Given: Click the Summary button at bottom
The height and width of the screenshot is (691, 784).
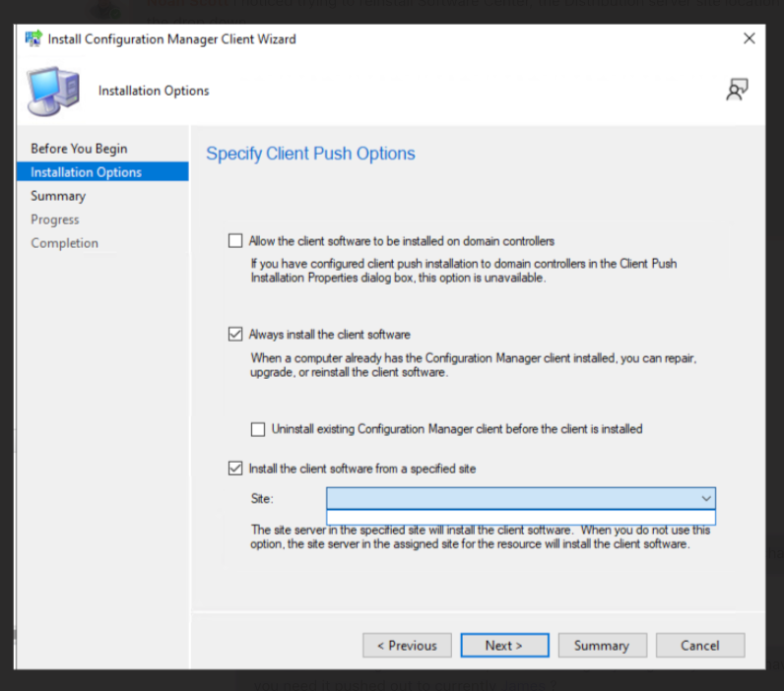Looking at the screenshot, I should [x=603, y=646].
